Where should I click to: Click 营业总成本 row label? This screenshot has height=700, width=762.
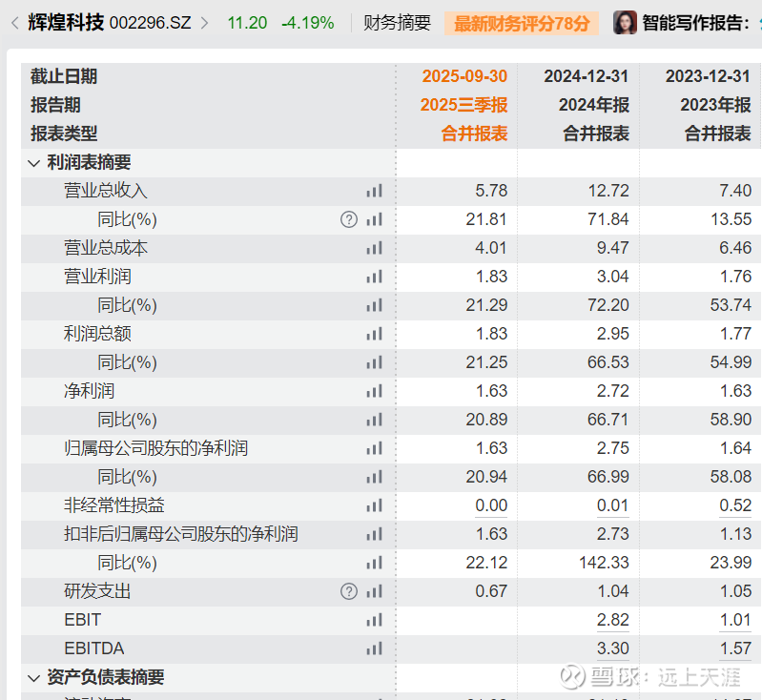tap(106, 248)
